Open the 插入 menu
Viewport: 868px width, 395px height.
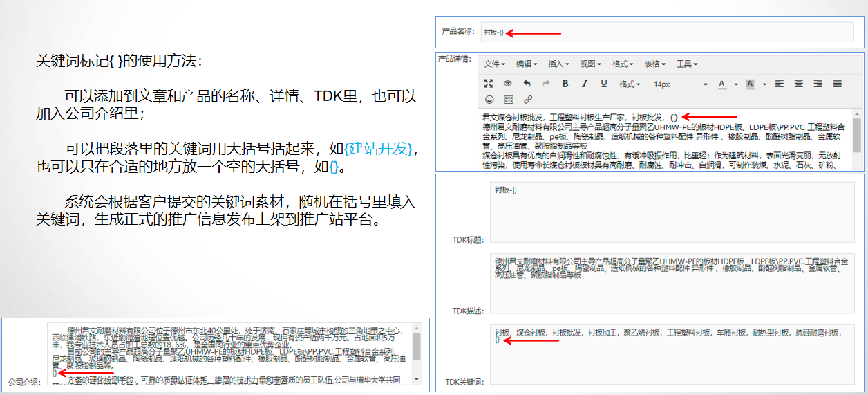558,64
